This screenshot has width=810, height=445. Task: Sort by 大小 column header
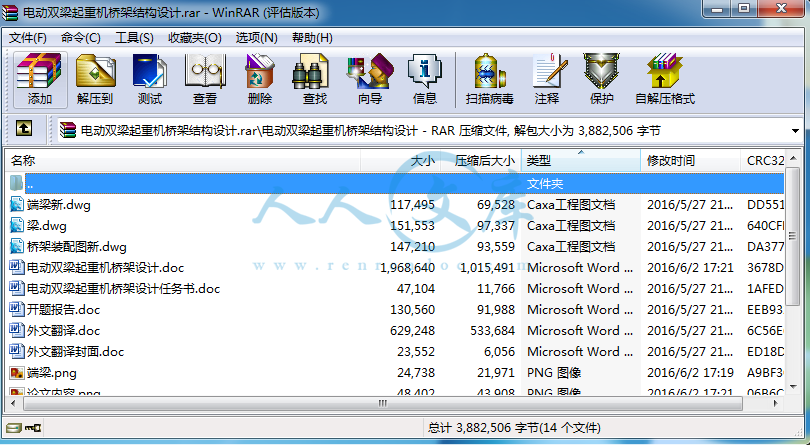[x=400, y=161]
